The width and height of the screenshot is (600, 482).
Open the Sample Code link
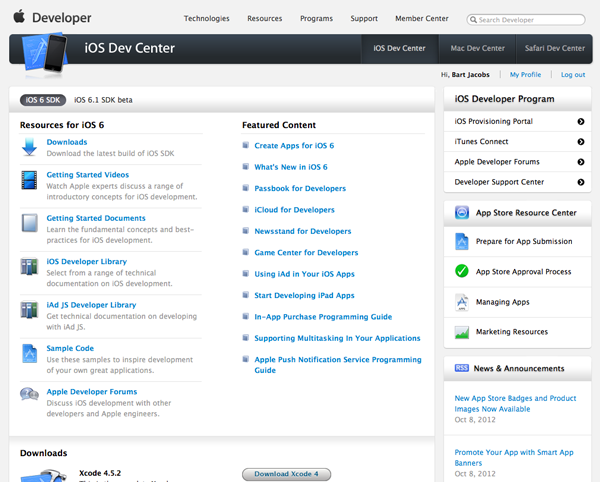(70, 348)
